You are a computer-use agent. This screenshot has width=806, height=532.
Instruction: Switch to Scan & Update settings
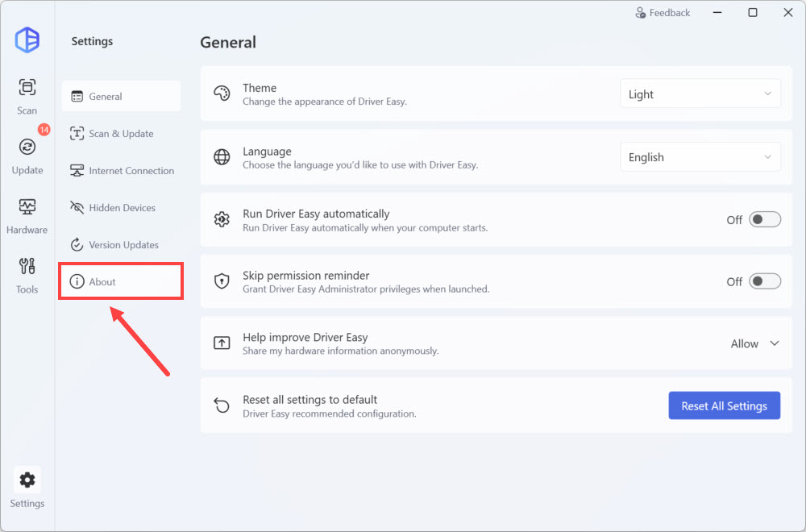pos(121,134)
